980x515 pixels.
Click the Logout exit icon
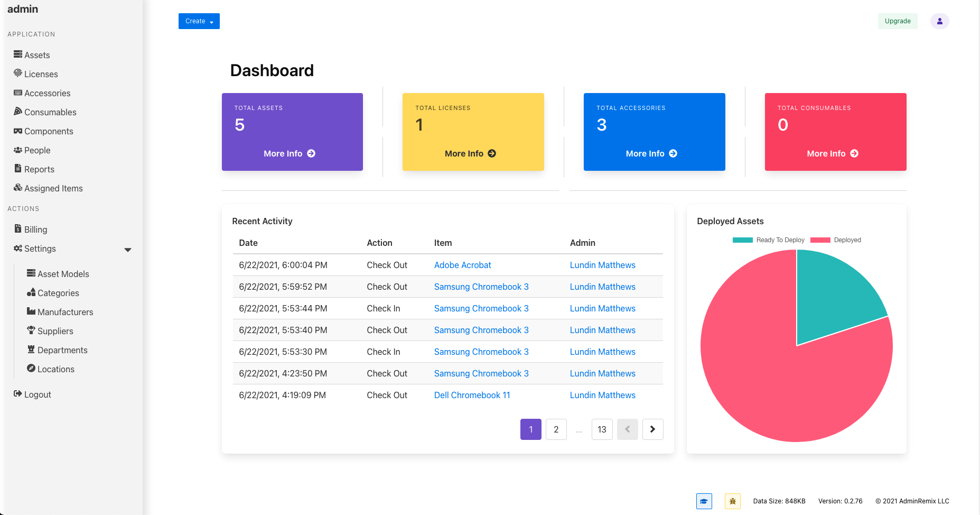click(x=18, y=394)
